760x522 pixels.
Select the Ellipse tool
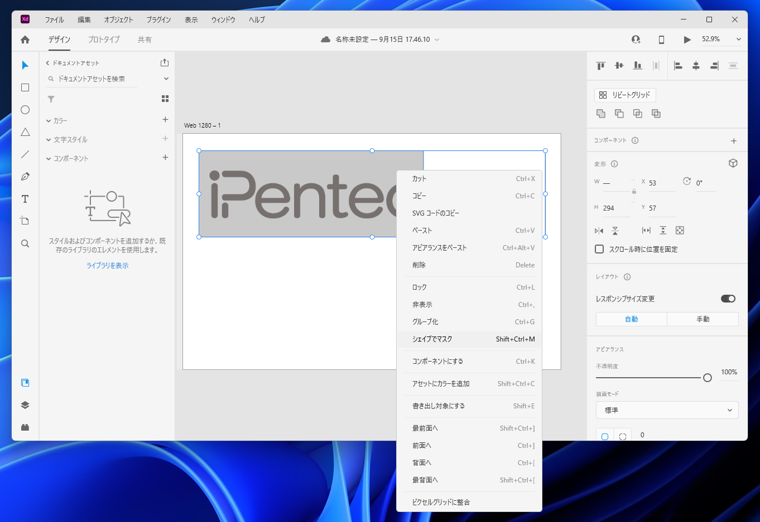(x=25, y=110)
